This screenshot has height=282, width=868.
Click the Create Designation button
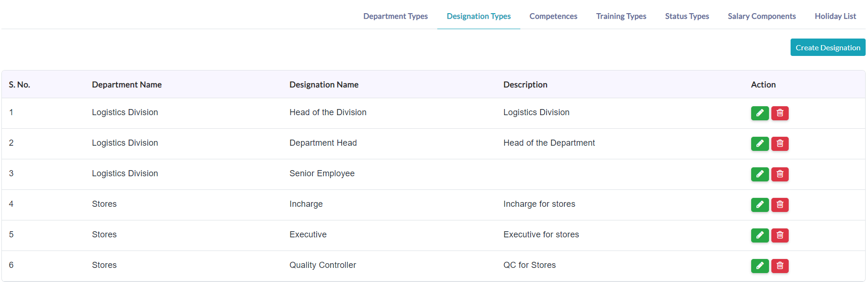coord(828,47)
